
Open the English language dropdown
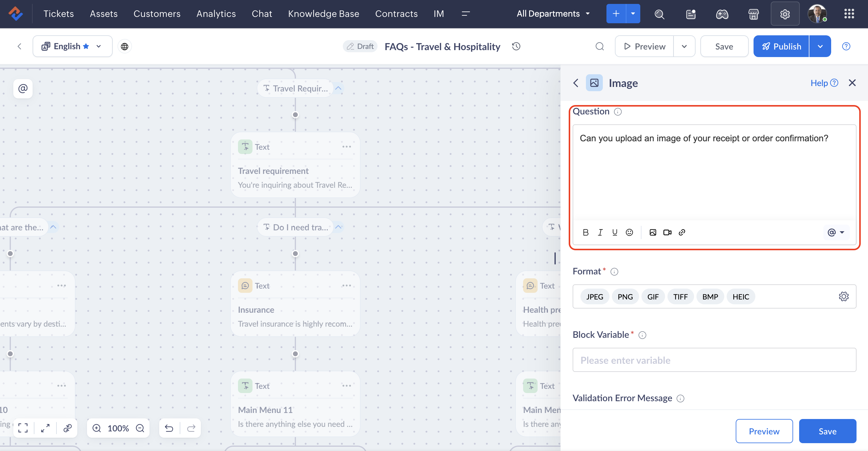coord(72,46)
